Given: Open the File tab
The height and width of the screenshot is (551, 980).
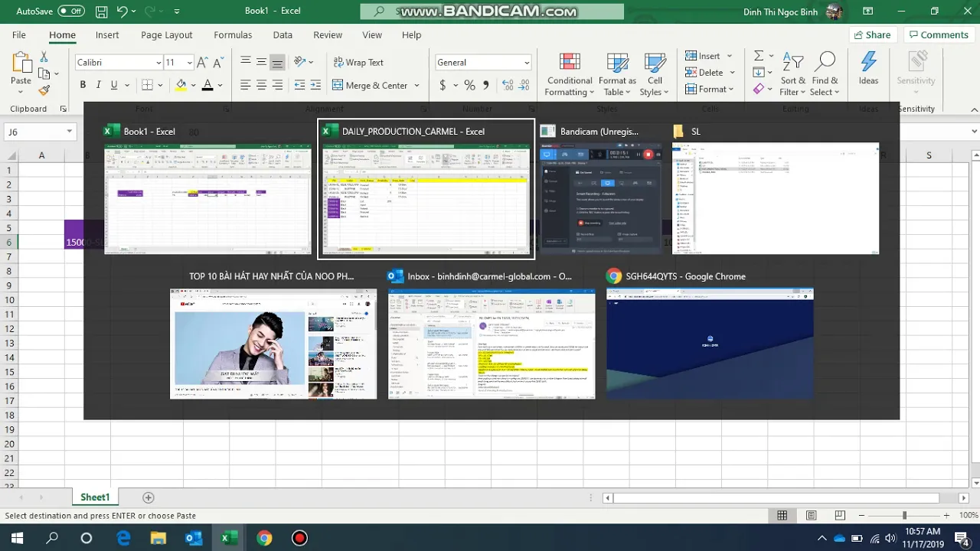Looking at the screenshot, I should (19, 35).
